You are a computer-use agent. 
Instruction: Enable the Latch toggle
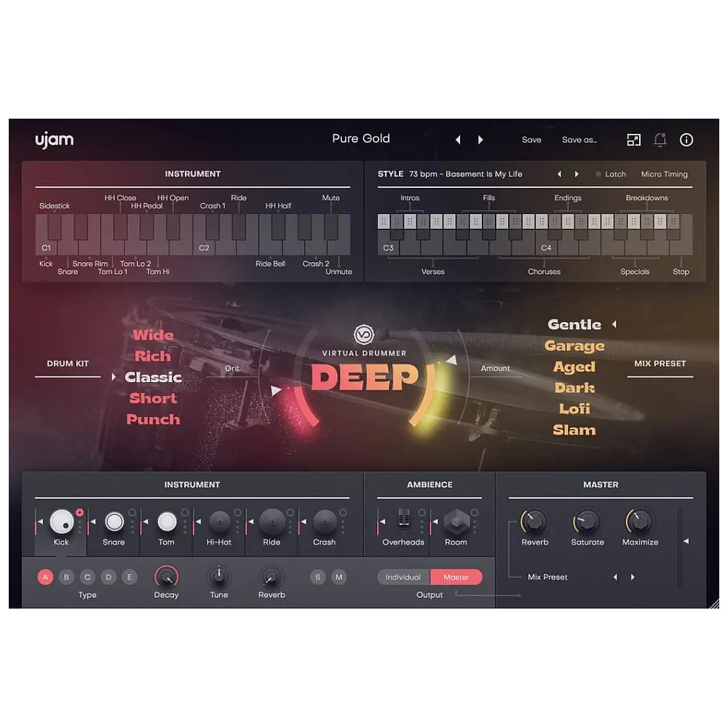point(612,174)
